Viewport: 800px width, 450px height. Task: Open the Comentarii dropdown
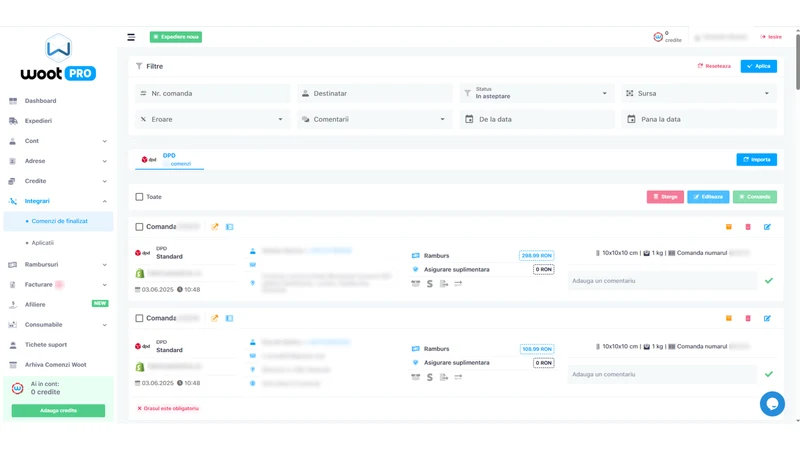[x=374, y=119]
